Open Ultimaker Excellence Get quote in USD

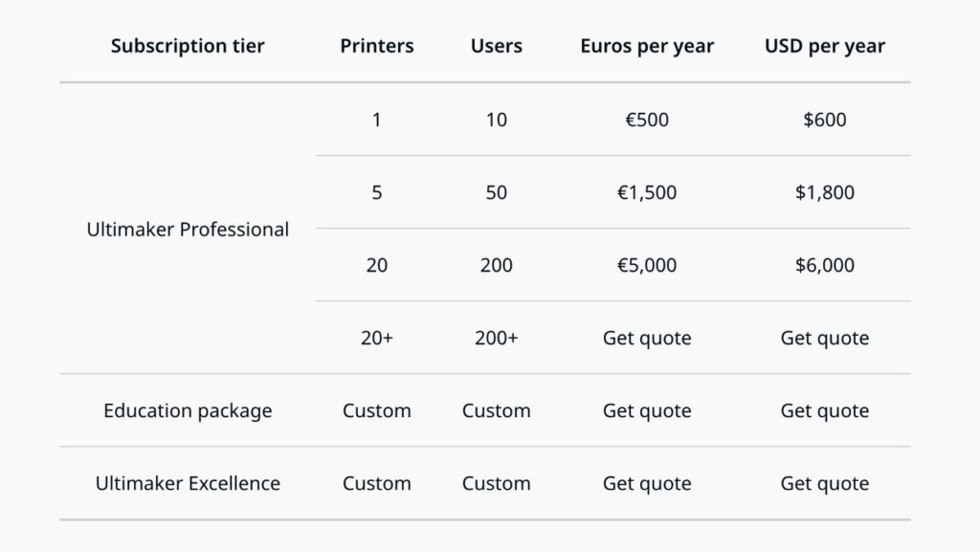pyautogui.click(x=824, y=483)
